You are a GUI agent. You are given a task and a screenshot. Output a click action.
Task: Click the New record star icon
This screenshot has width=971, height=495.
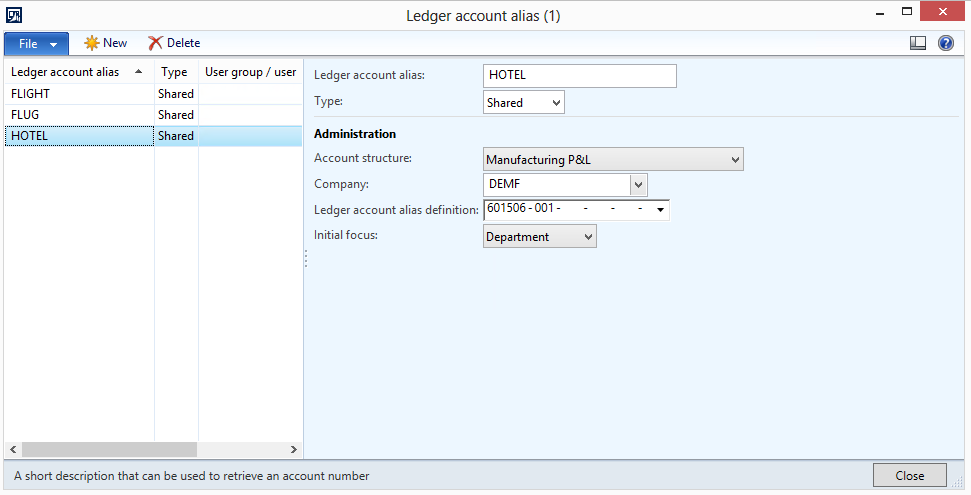[92, 43]
